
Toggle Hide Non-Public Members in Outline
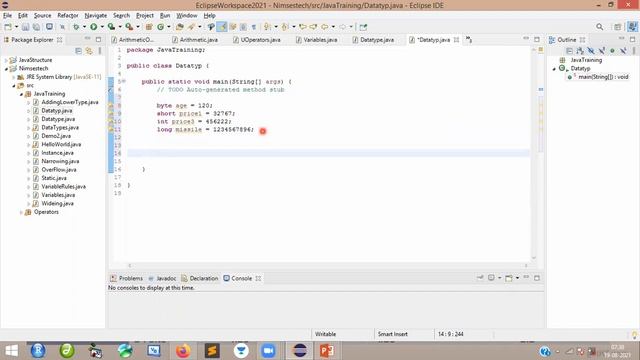coord(612,51)
